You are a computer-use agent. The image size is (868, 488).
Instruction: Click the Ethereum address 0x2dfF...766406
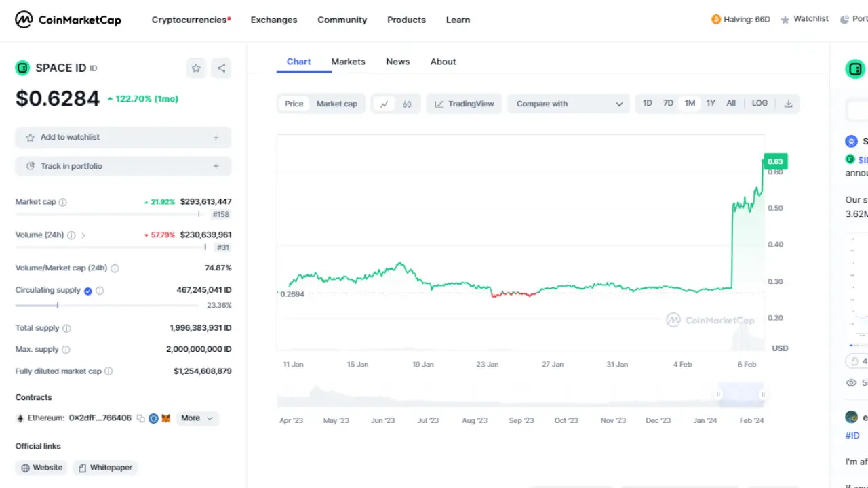coord(100,418)
